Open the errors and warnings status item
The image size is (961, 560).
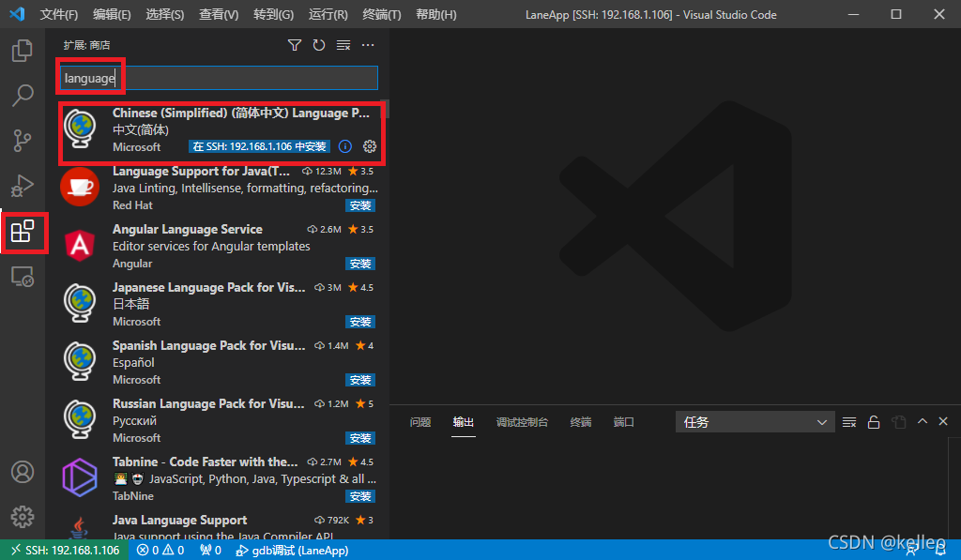coord(160,551)
